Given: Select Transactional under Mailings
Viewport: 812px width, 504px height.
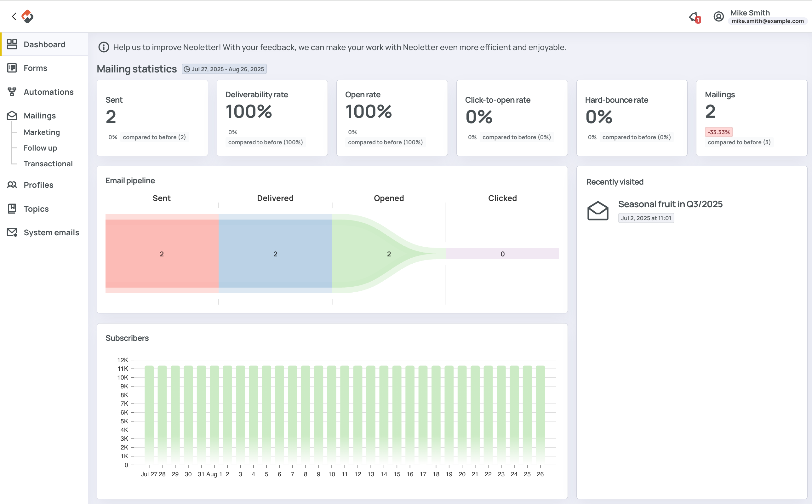Looking at the screenshot, I should pos(48,164).
